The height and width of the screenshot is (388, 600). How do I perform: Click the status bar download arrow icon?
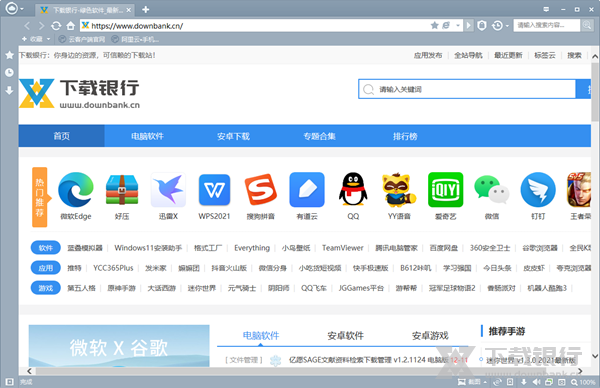[x=523, y=382]
